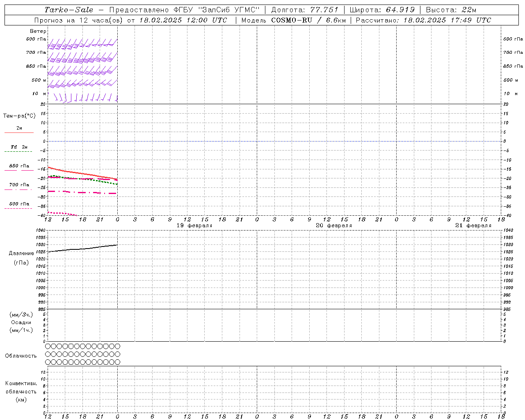The height and width of the screenshot is (420, 525).
Task: Click the '(мм/3ч.)' precipitation unit label
Action: [21, 315]
